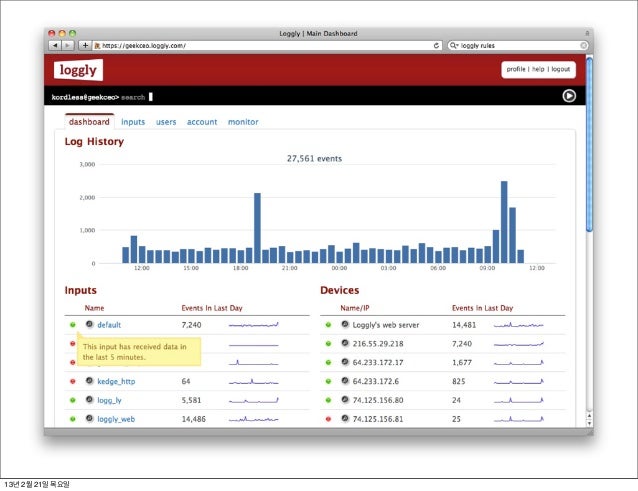Click green status dot for loggly_web
638x491 pixels.
73,419
